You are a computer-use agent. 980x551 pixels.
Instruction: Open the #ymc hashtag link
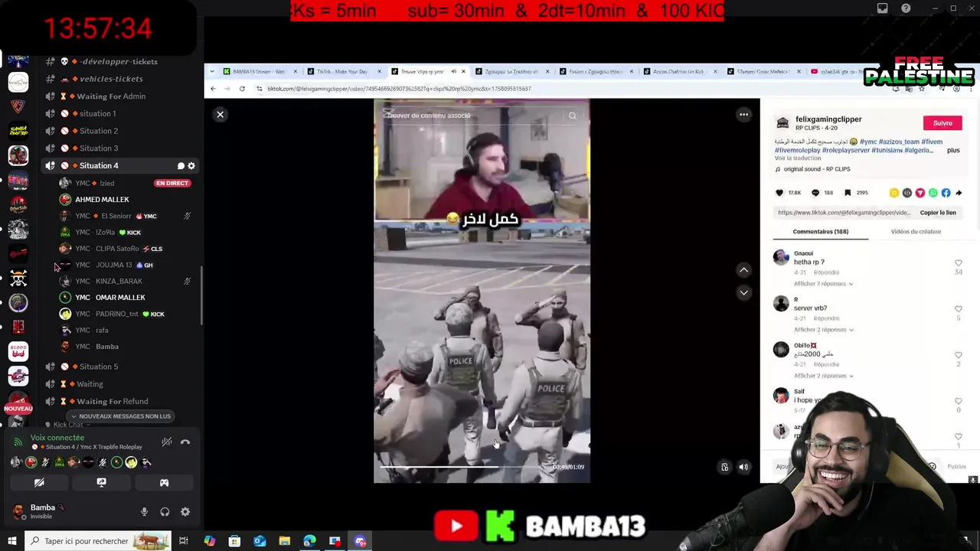(867, 142)
